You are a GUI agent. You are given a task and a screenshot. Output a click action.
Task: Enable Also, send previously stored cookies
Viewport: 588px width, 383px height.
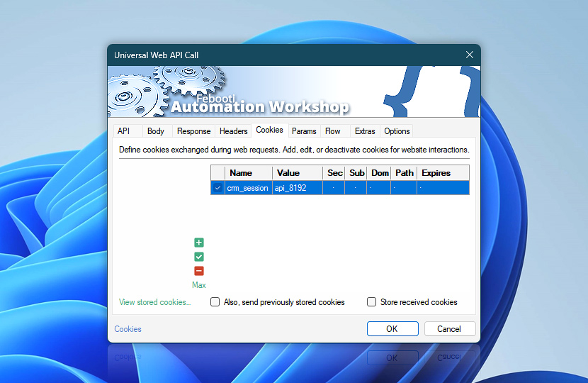pos(215,302)
